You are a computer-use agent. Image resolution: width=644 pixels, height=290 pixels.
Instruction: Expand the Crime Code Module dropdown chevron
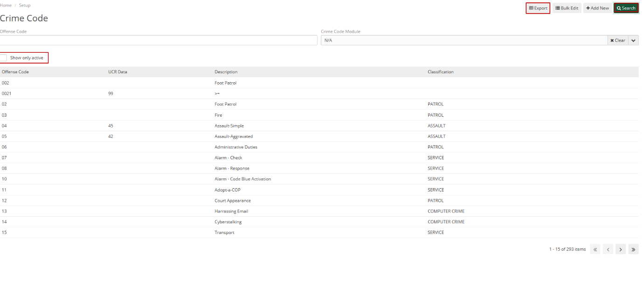tap(633, 40)
